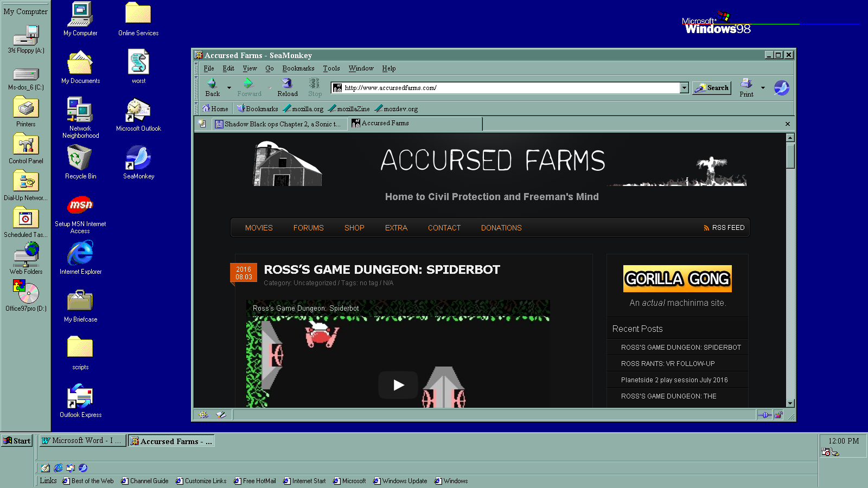Viewport: 868px width, 488px height.
Task: Select the Control Panel icon in sidebar
Action: pyautogui.click(x=25, y=149)
